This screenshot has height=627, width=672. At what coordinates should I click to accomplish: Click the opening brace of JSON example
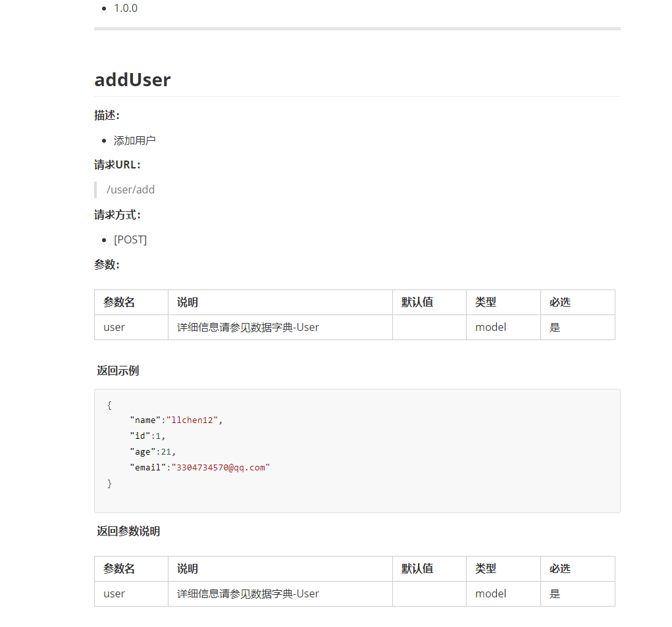(109, 405)
